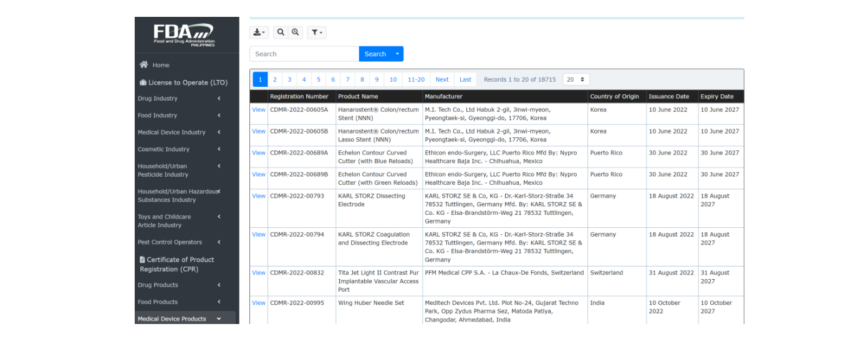
Task: View record CDMR-2022-00793 details
Action: tap(258, 196)
